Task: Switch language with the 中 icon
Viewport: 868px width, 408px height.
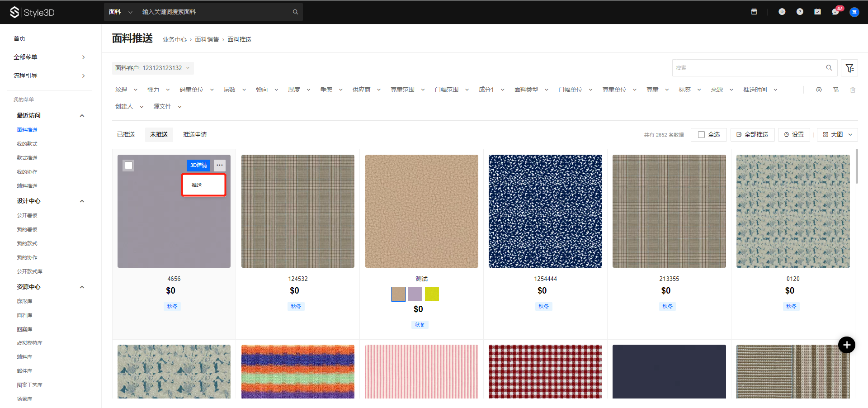Action: (x=782, y=12)
